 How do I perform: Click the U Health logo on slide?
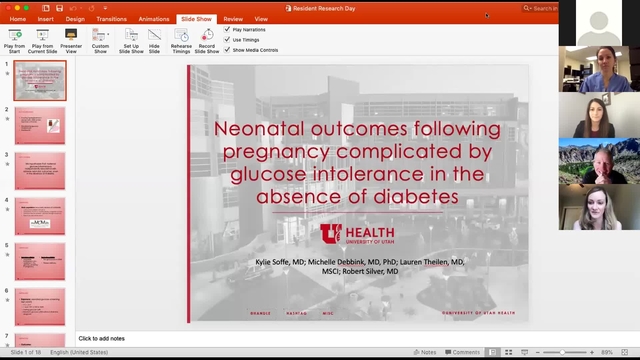(357, 234)
